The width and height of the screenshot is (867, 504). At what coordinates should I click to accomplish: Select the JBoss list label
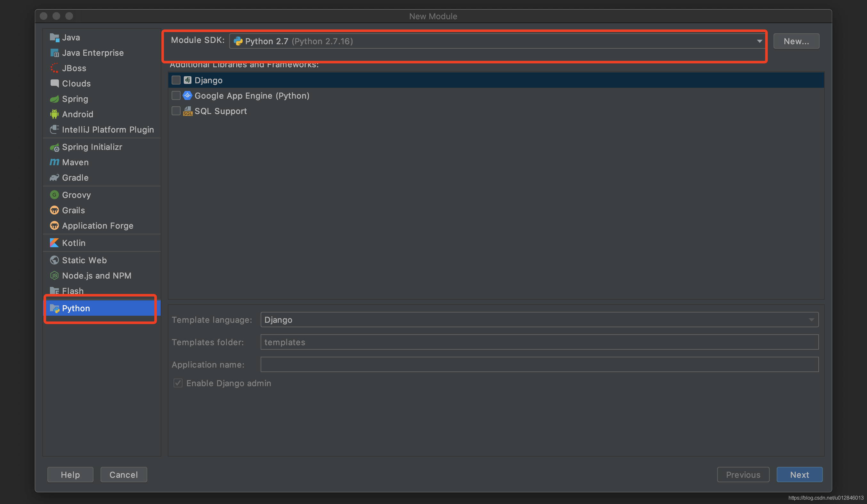point(74,68)
